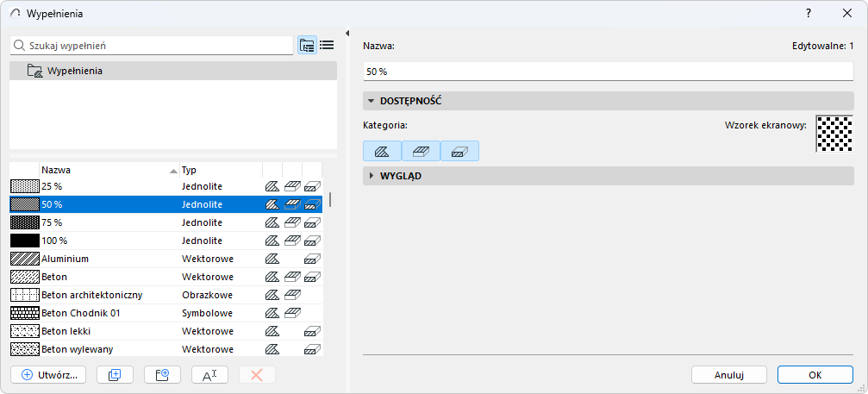Click the cover fill icon in Beton architektoniczny row
This screenshot has width=868, height=394.
[292, 295]
